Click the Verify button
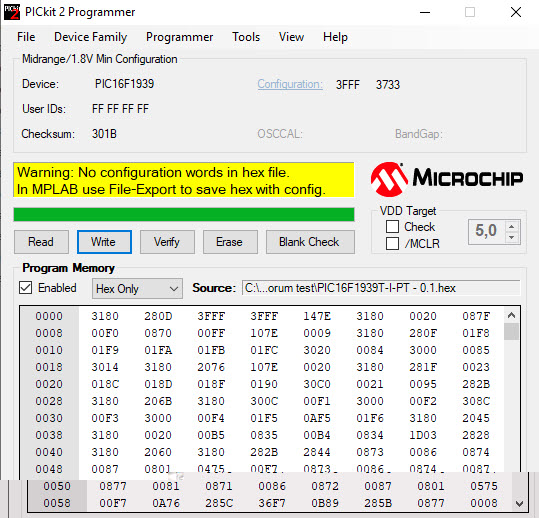The width and height of the screenshot is (539, 518). point(167,242)
